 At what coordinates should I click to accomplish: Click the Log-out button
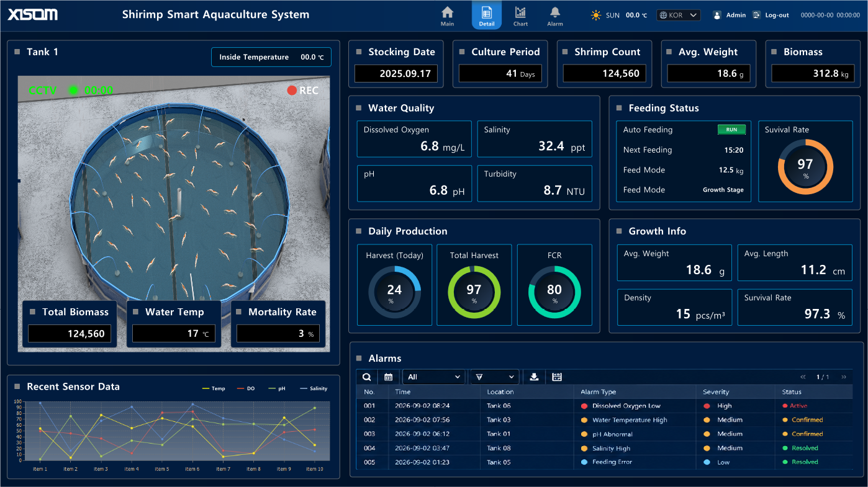(771, 15)
